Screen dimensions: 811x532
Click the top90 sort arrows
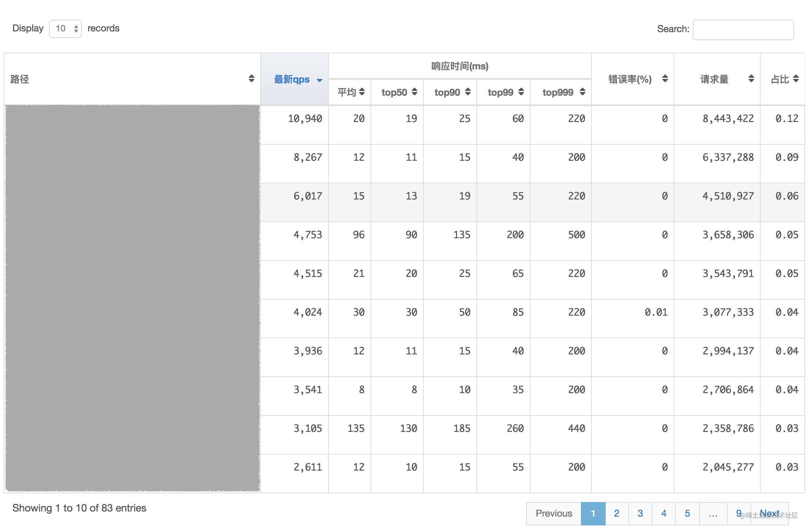click(468, 92)
